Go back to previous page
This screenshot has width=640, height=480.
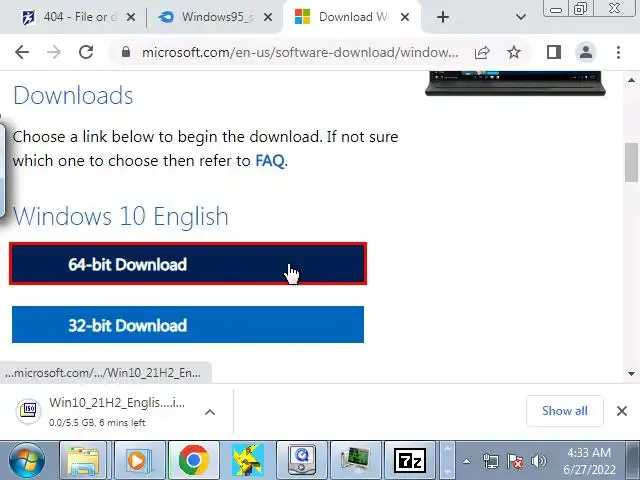(x=22, y=52)
